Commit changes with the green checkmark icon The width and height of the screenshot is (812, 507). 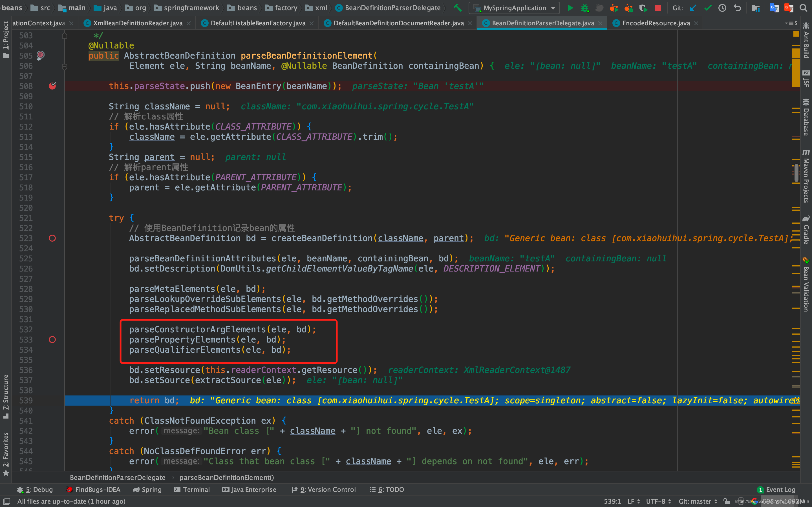click(x=708, y=8)
